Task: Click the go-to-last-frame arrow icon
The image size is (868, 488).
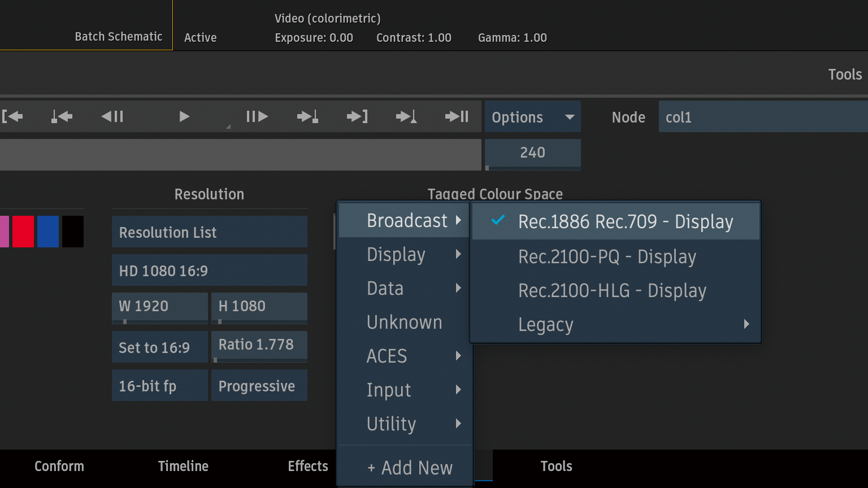Action: click(457, 117)
